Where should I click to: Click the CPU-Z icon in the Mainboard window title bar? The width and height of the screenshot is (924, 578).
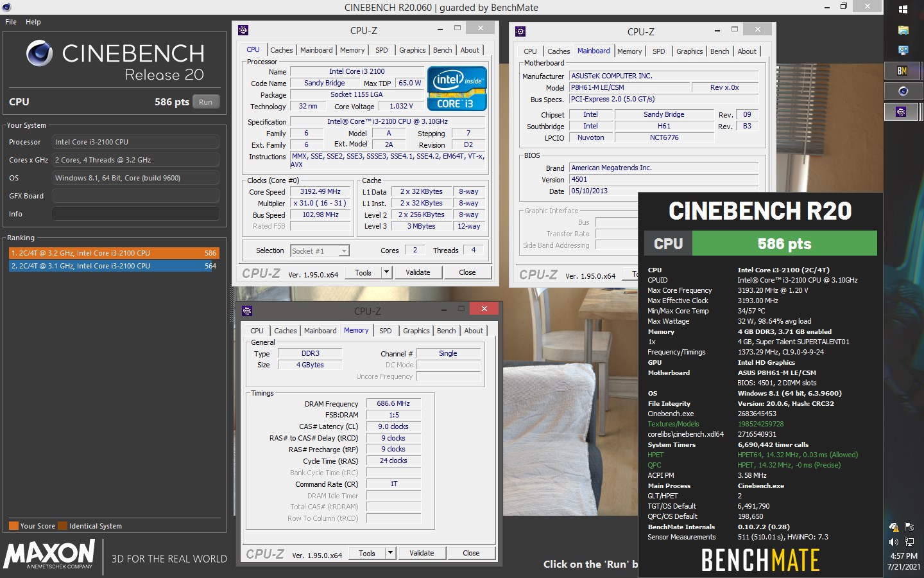[x=520, y=31]
